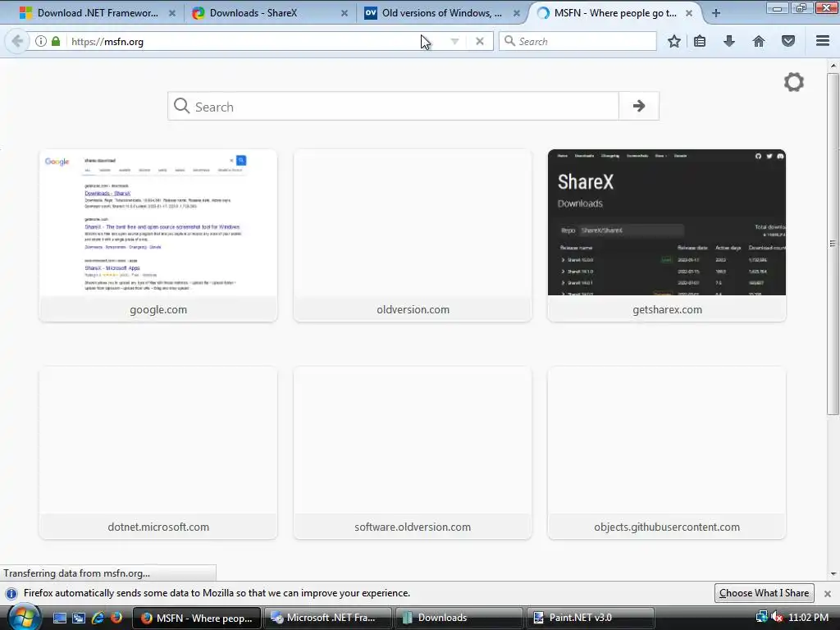Focus the toolbar Search box
This screenshot has height=630, width=840.
(x=577, y=41)
